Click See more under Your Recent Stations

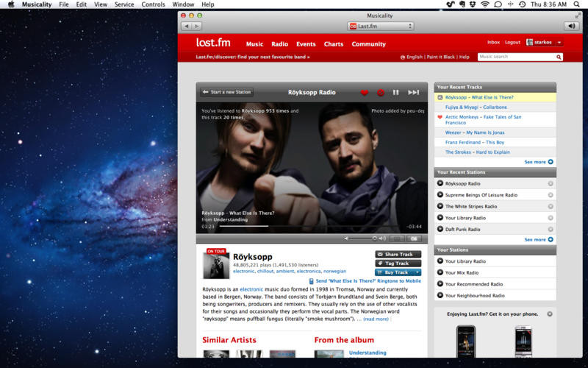(x=539, y=239)
